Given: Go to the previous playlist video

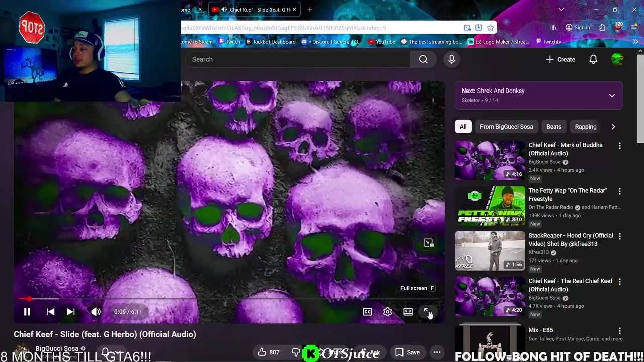Looking at the screenshot, I should click(50, 312).
